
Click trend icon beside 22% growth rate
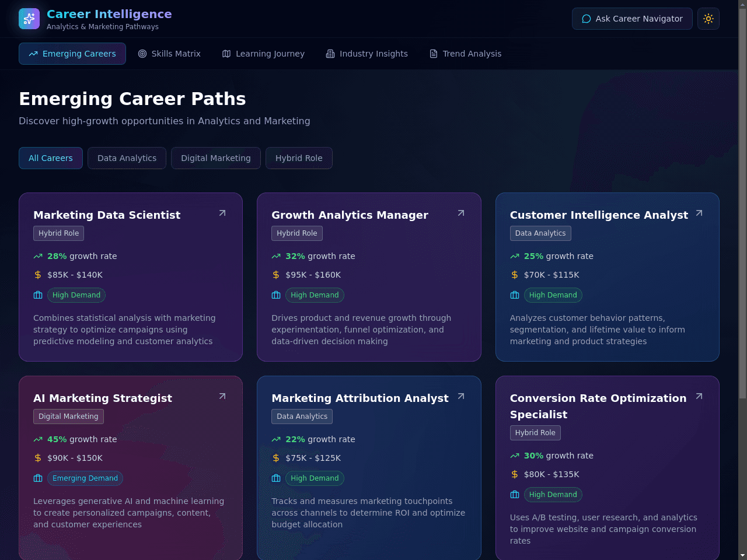276,439
